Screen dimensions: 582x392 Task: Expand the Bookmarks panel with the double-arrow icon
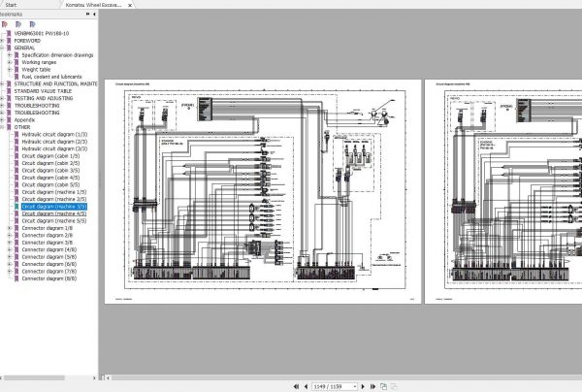(x=87, y=15)
